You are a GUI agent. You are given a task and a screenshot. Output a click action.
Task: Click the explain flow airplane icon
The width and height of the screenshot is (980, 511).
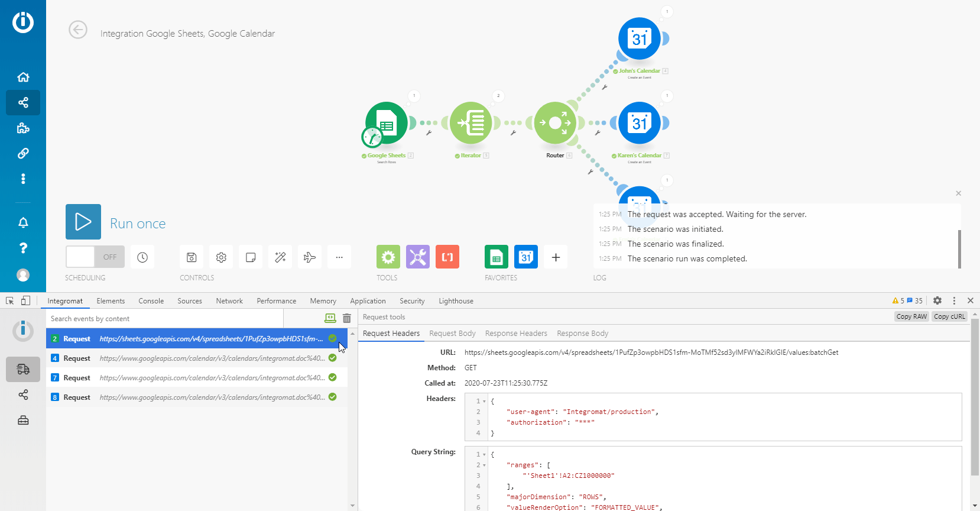310,257
